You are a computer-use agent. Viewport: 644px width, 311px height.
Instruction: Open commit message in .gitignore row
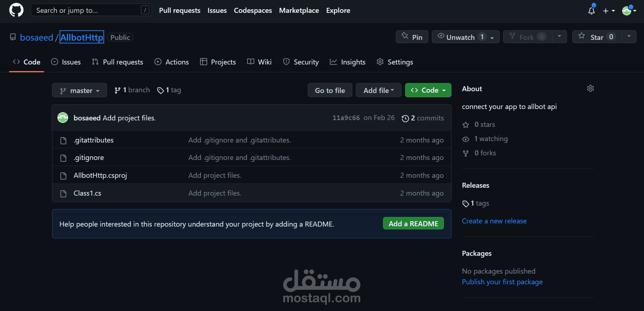pos(240,157)
